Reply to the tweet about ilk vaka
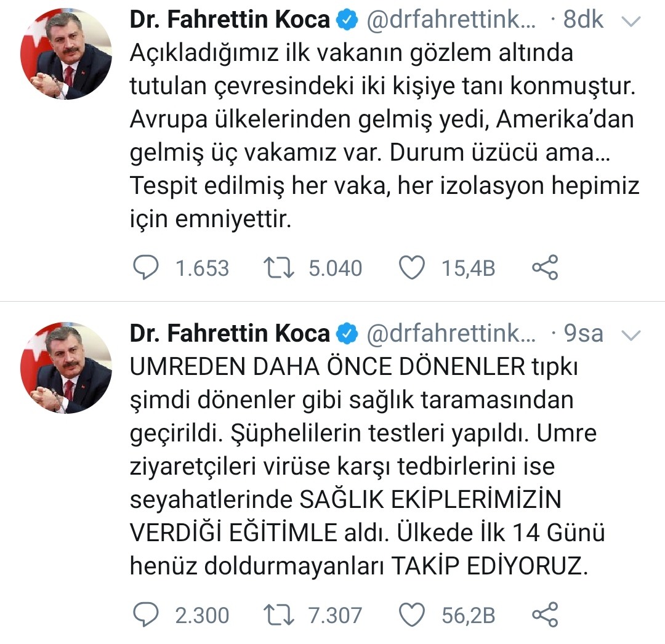The image size is (665, 644). pos(146,268)
